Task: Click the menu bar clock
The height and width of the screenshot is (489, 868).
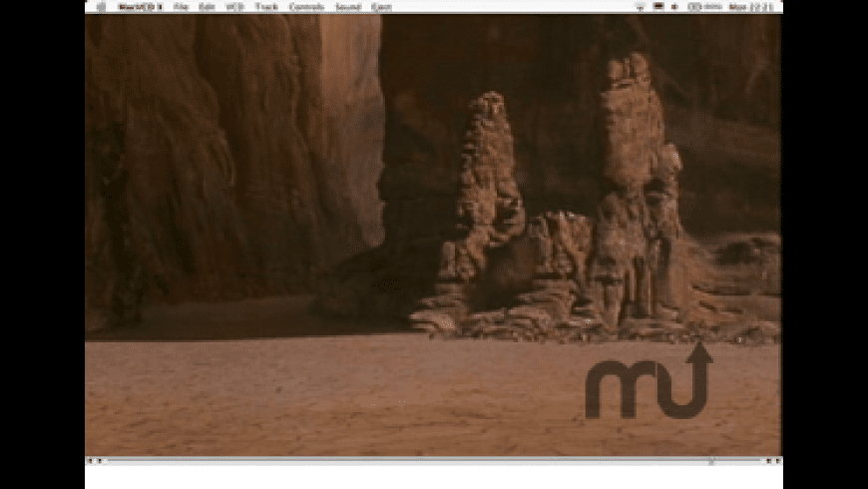Action: point(750,7)
